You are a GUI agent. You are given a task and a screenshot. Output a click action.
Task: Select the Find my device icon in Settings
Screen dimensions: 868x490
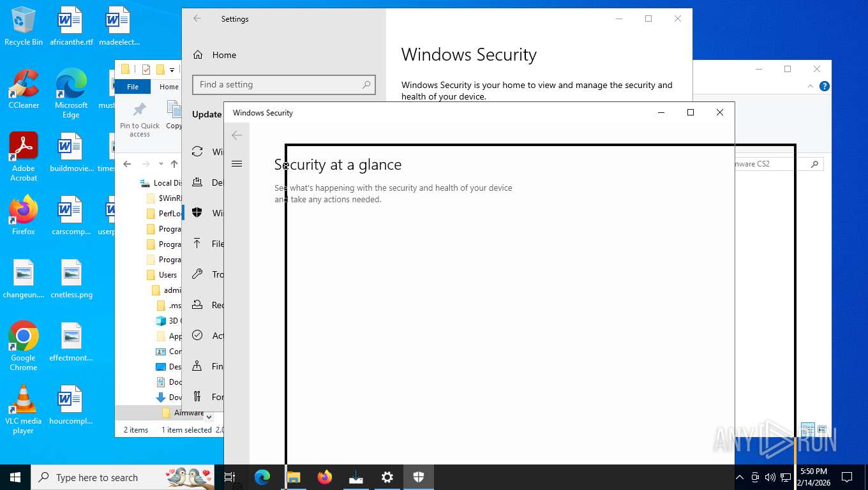click(x=198, y=366)
